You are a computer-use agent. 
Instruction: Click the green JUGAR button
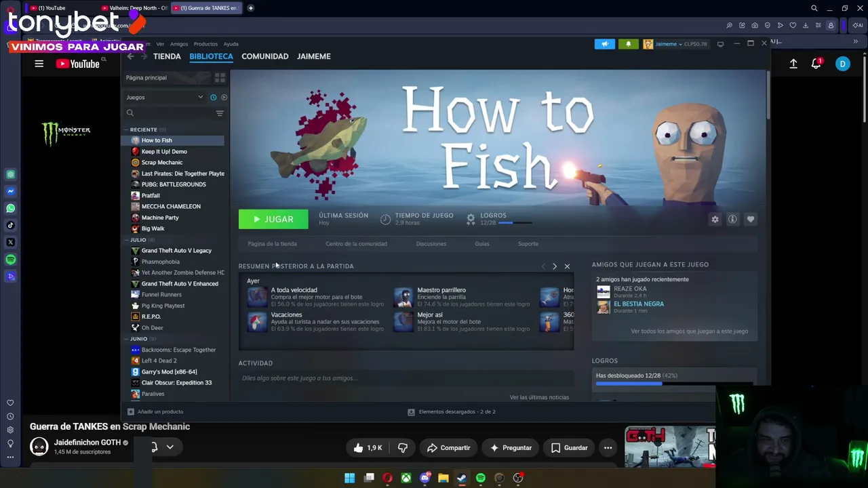click(273, 219)
